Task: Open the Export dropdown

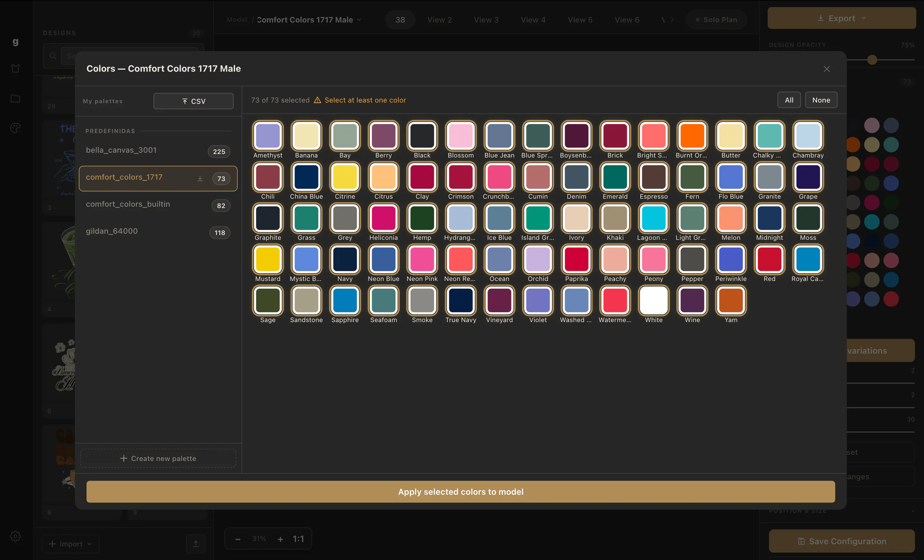Action: 841,18
